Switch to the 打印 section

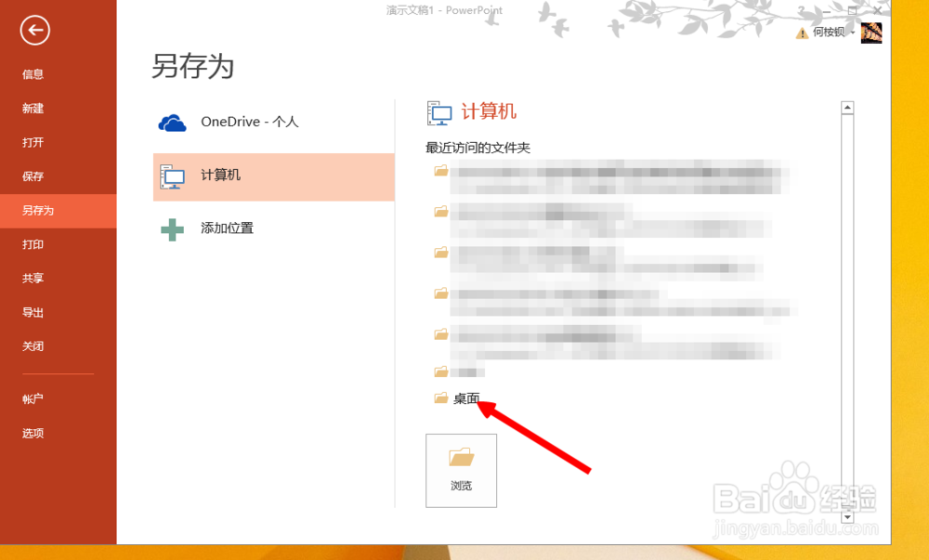31,244
